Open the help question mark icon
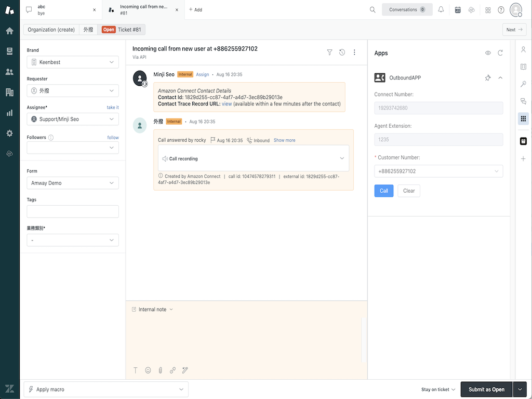The height and width of the screenshot is (399, 532). tap(501, 10)
